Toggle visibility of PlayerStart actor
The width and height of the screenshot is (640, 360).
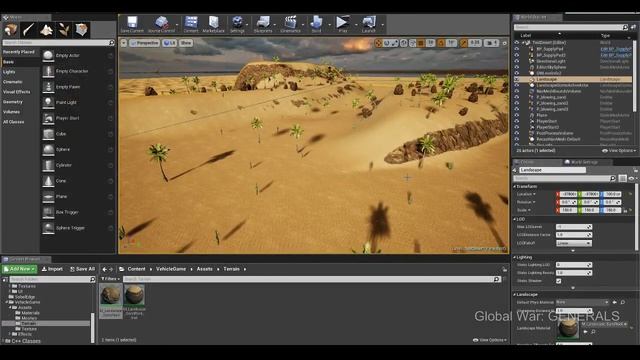(x=517, y=121)
